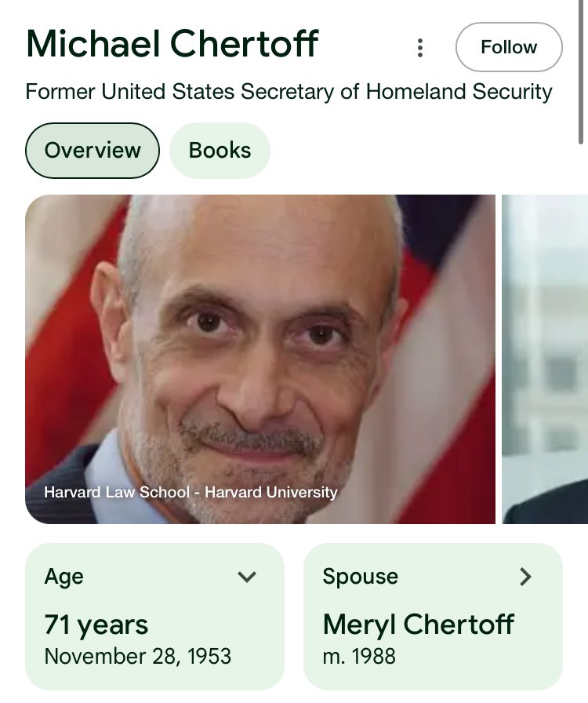The width and height of the screenshot is (588, 703).
Task: Expand the Age card chevron
Action: tap(247, 577)
